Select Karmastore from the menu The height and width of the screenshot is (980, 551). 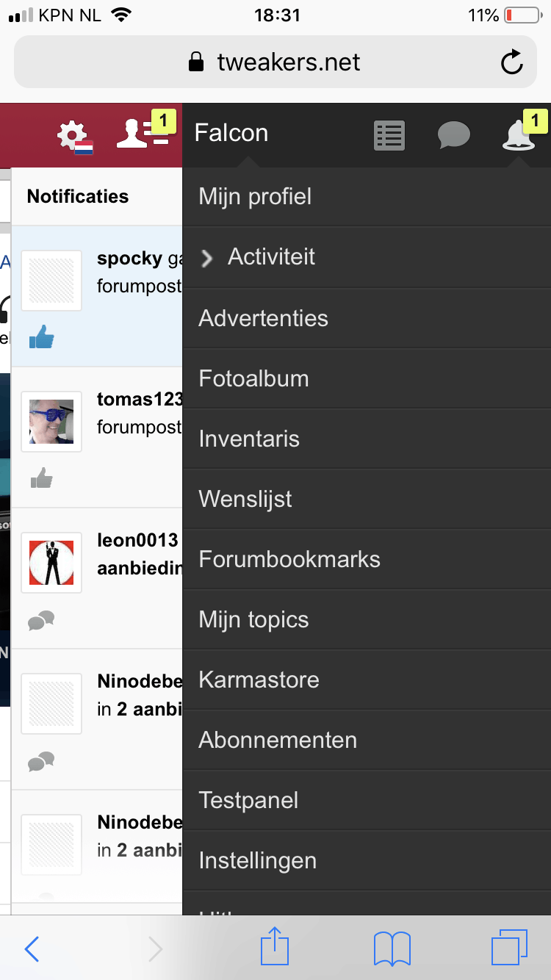[259, 680]
